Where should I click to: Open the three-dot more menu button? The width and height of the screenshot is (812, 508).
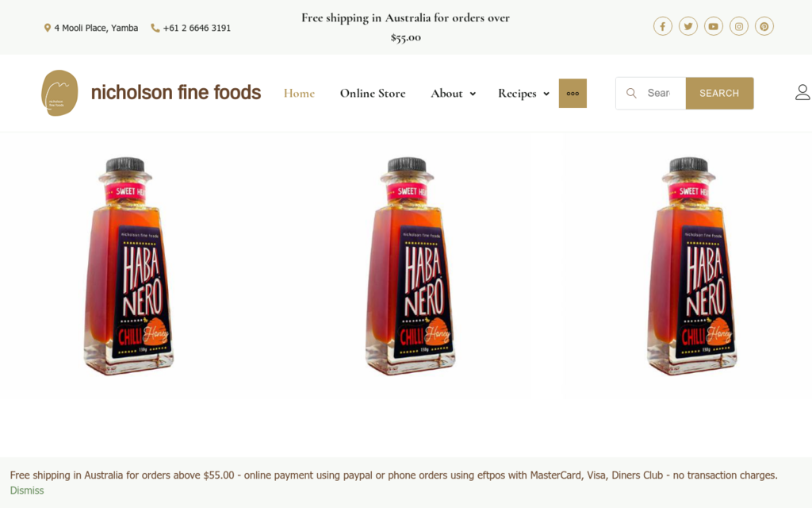click(x=573, y=94)
